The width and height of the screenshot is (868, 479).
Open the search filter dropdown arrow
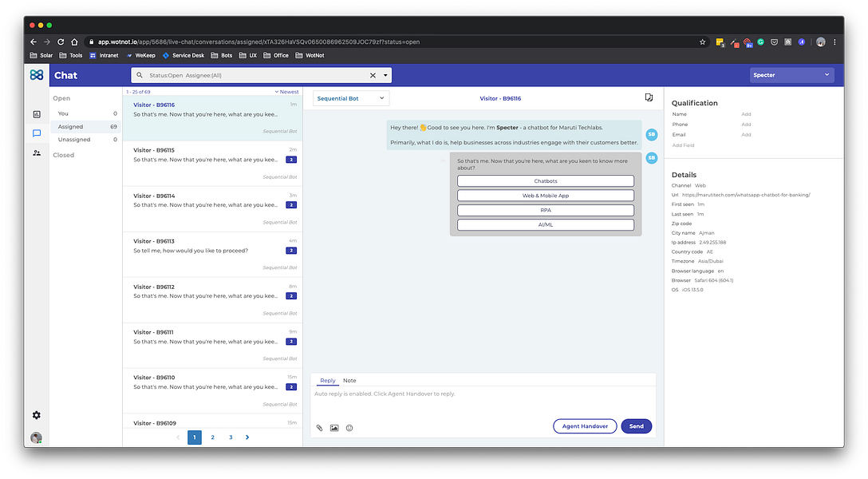(x=385, y=75)
